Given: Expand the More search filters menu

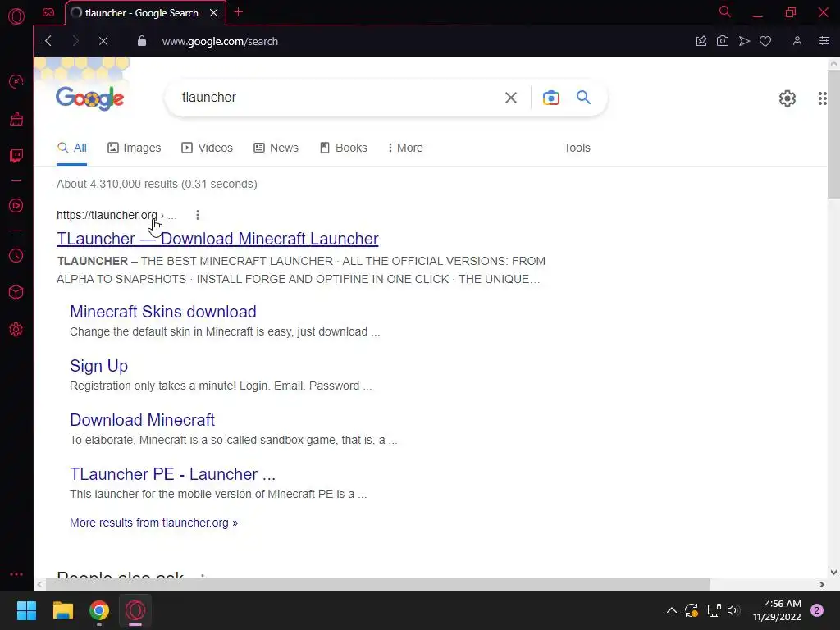Looking at the screenshot, I should [x=405, y=148].
